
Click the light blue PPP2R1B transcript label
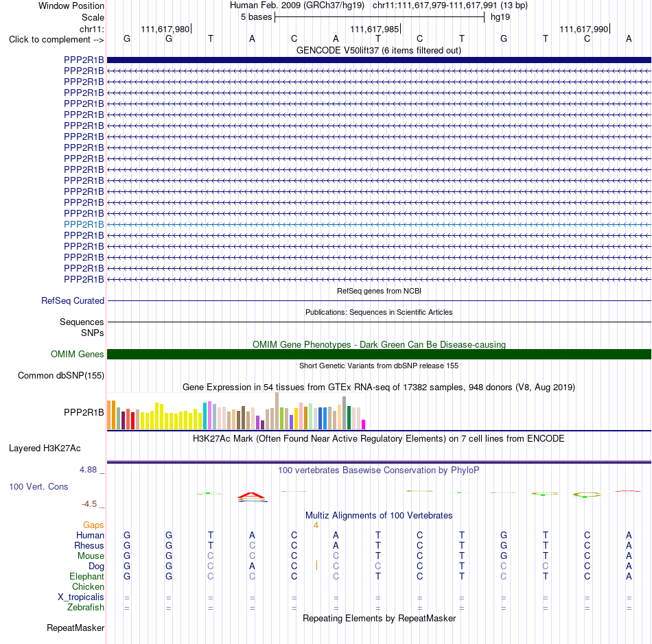coord(84,224)
